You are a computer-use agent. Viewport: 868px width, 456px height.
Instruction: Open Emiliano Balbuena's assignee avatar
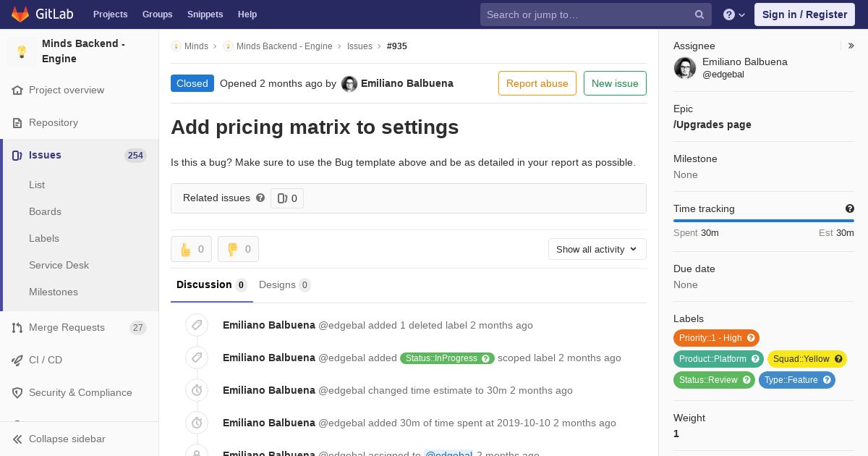684,68
